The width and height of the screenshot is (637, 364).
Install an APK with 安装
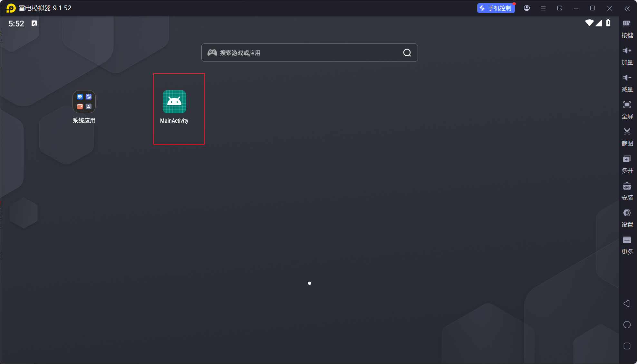coord(627,191)
